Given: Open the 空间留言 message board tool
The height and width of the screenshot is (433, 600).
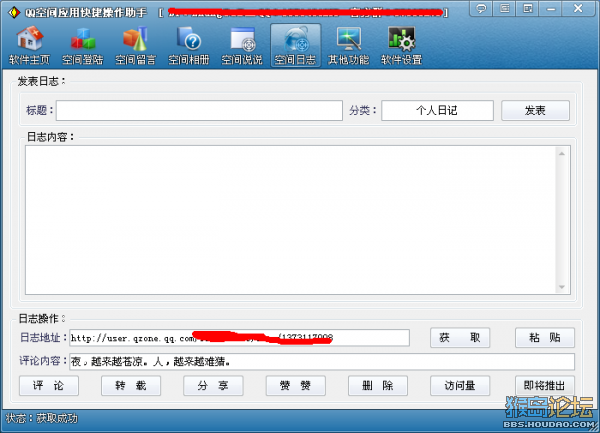Looking at the screenshot, I should 135,45.
